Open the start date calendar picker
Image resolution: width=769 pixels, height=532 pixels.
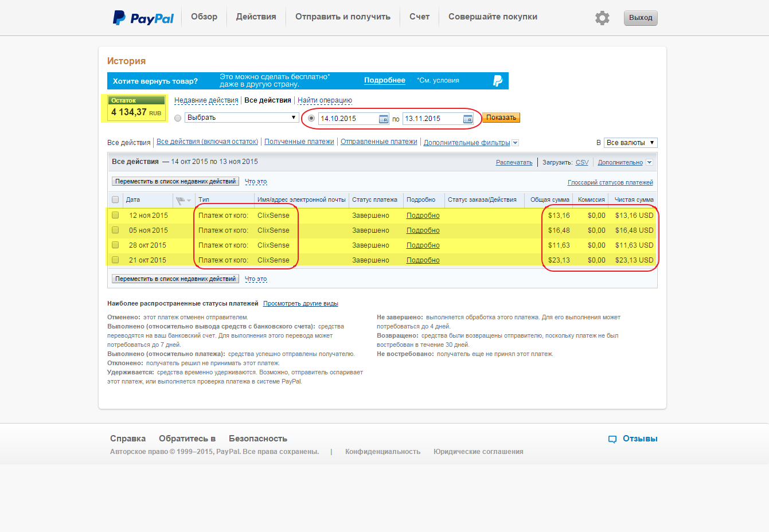click(x=384, y=119)
